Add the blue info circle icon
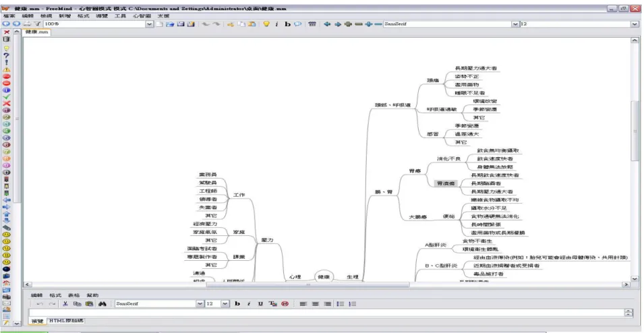Viewport: 644px width, 333px height. point(7,90)
